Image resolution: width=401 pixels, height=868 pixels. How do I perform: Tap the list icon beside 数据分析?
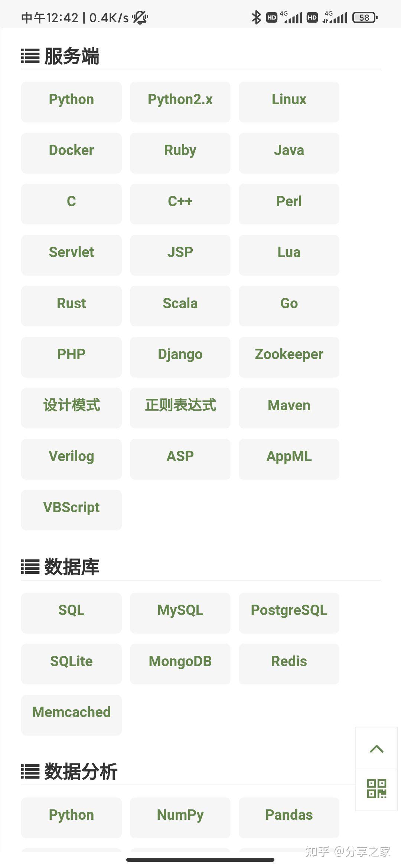coord(30,772)
